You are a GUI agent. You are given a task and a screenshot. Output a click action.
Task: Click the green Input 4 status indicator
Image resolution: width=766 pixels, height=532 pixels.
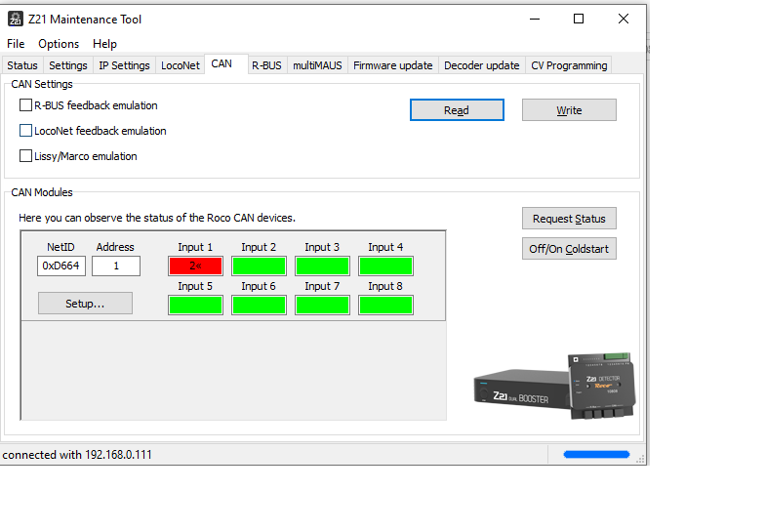pyautogui.click(x=386, y=266)
